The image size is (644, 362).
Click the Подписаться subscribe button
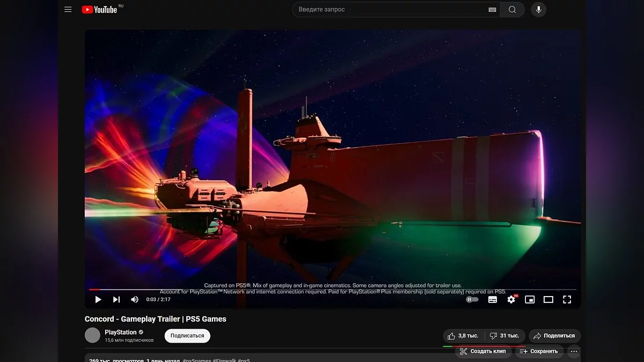pyautogui.click(x=187, y=336)
